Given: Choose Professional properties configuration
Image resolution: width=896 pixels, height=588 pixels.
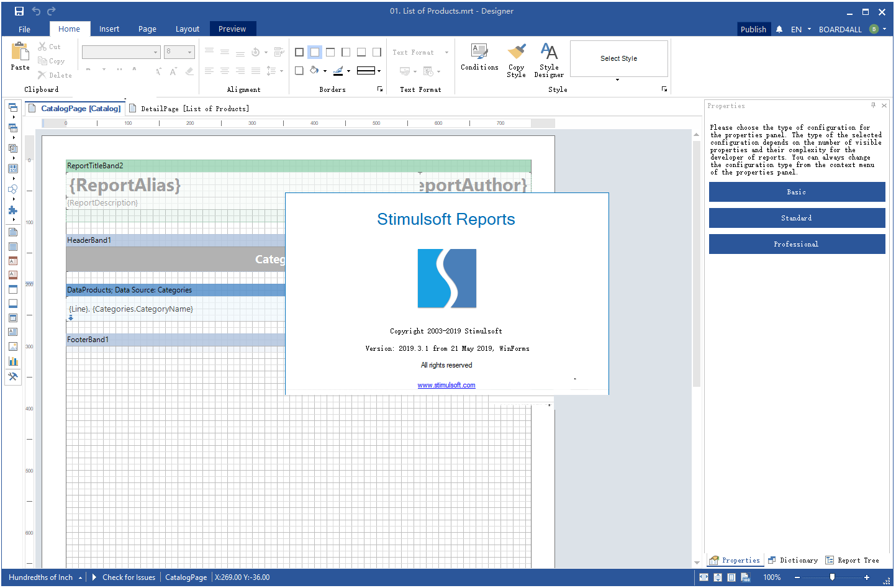Looking at the screenshot, I should 797,244.
